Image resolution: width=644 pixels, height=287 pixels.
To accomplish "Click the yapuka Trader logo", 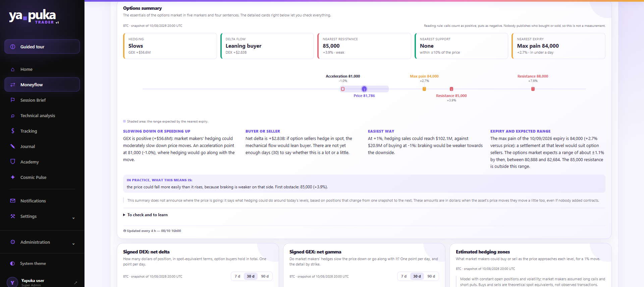I will [34, 16].
